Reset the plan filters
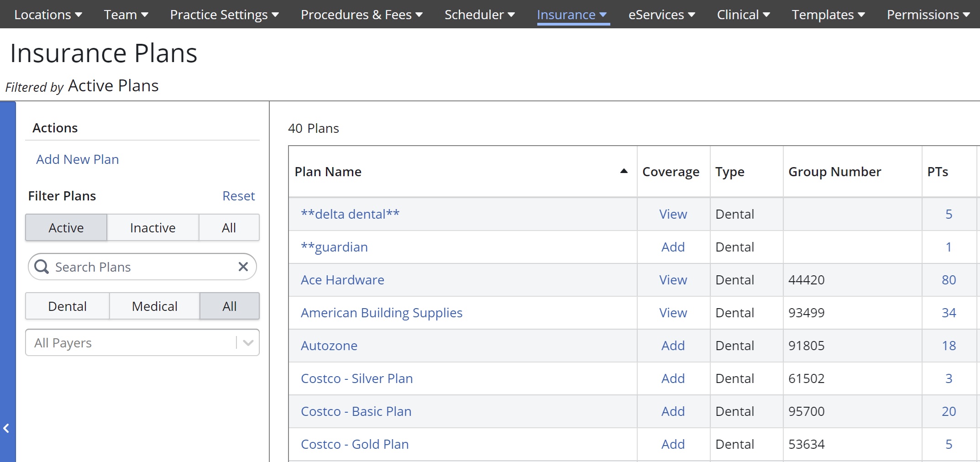This screenshot has height=462, width=980. pos(239,195)
